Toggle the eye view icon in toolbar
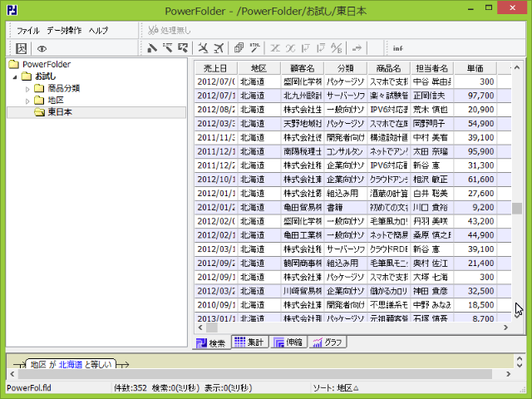532x399 pixels. click(x=42, y=49)
